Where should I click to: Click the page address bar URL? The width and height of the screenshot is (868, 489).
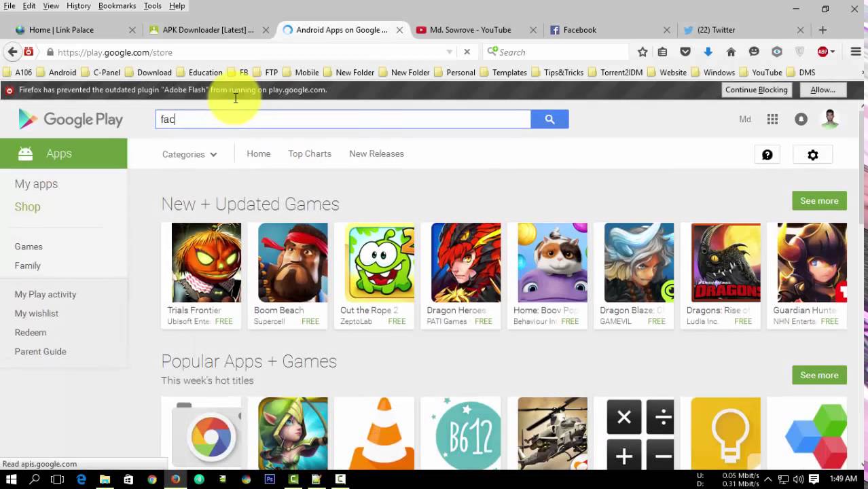pos(115,52)
